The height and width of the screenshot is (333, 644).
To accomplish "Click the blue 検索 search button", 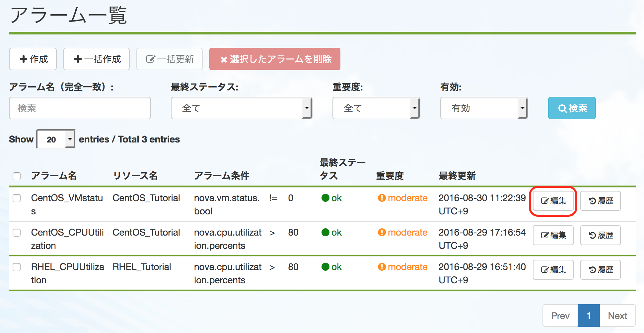I will tap(572, 108).
